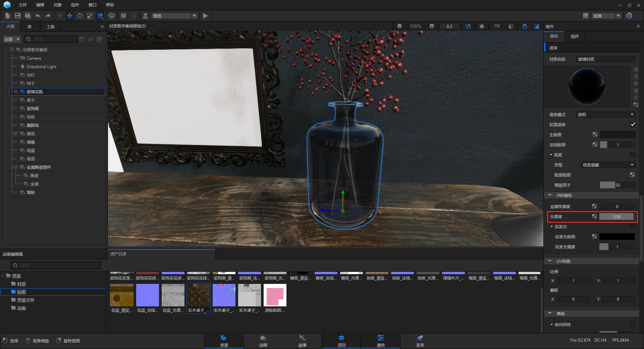Click the 光滑度 slider at 0.95
This screenshot has height=349, width=644.
(x=617, y=216)
